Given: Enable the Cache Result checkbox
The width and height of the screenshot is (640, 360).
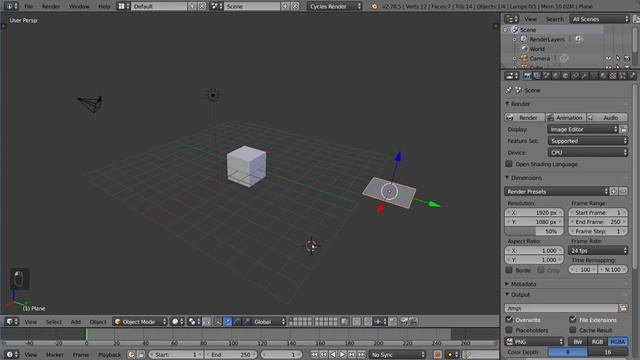Looking at the screenshot, I should (x=573, y=330).
